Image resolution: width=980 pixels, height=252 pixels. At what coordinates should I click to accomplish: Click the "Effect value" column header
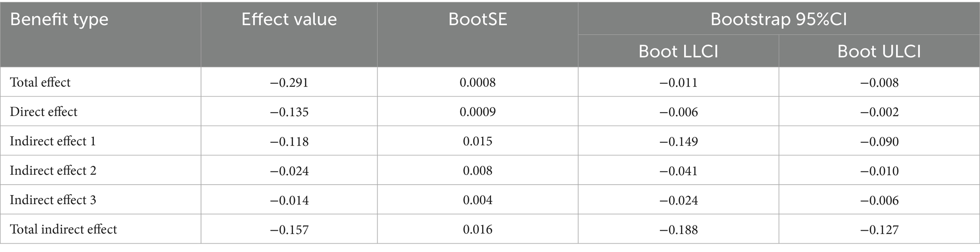(x=289, y=20)
